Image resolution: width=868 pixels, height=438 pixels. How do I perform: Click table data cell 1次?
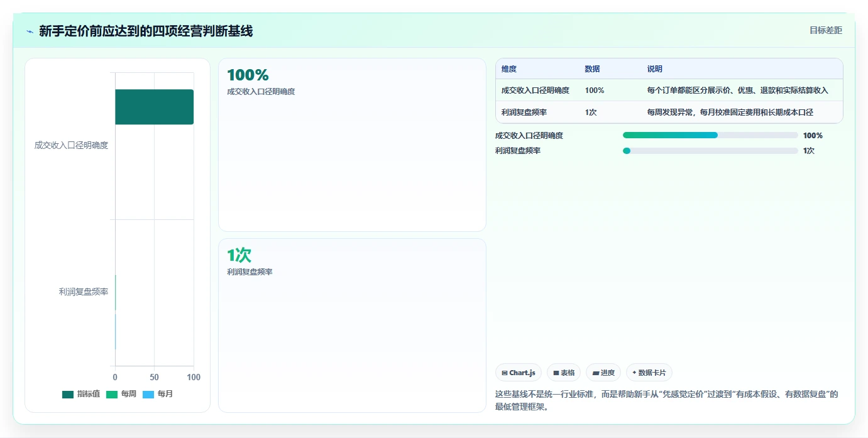tap(591, 112)
